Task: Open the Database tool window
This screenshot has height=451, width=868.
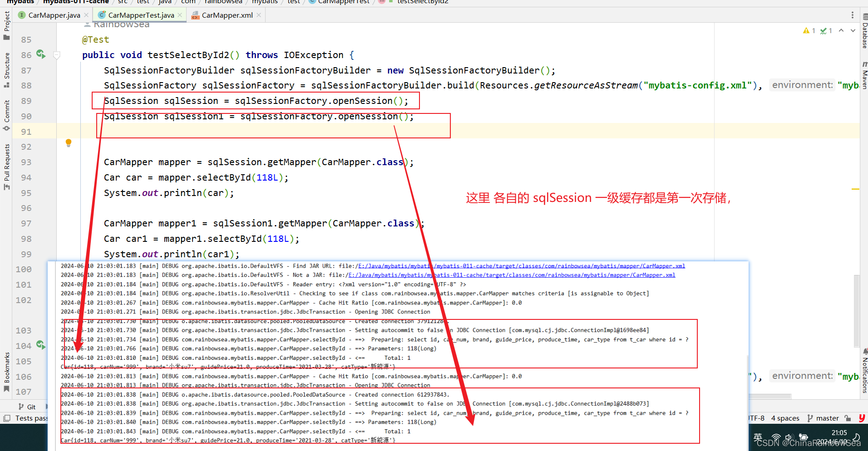Action: pos(864,32)
